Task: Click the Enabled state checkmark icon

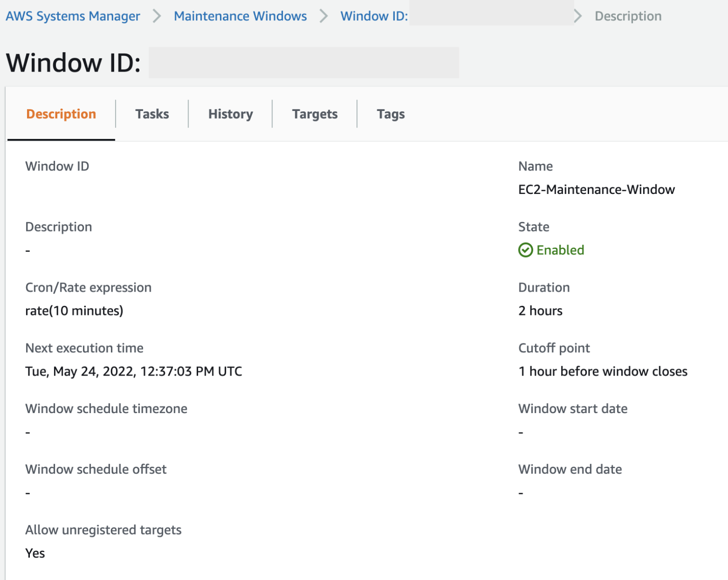Action: [x=525, y=250]
